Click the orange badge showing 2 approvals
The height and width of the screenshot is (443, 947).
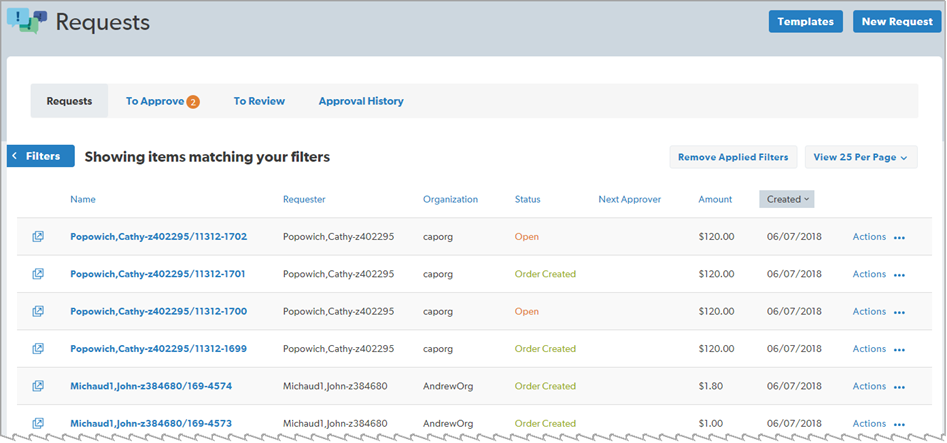[x=193, y=102]
